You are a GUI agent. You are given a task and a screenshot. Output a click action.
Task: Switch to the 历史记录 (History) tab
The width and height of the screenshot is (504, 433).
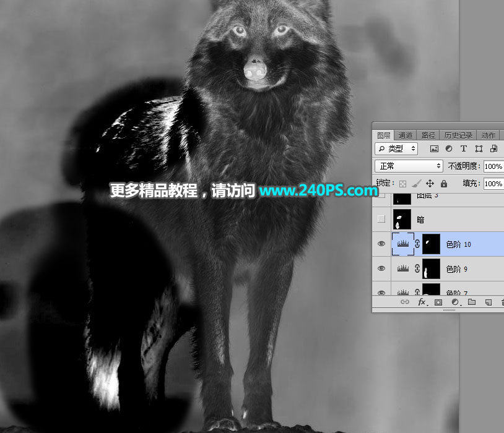458,135
